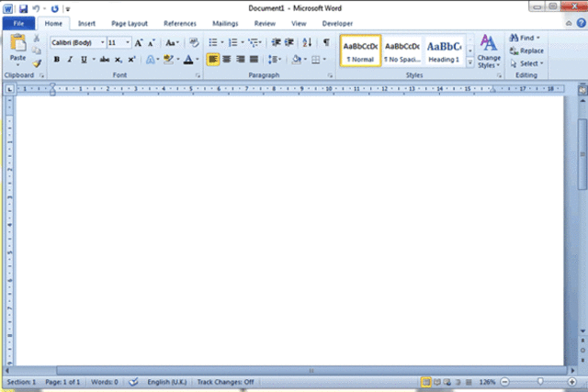Align text to the right
Screen dimensions: 588x392
click(241, 59)
